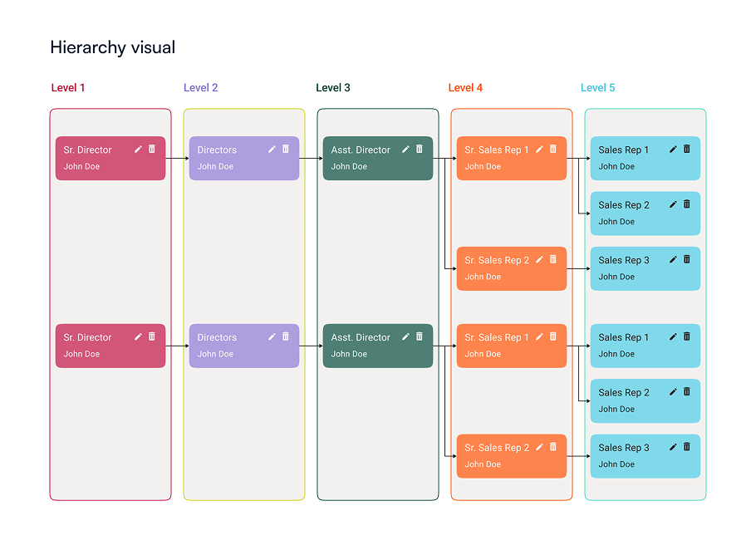Delete the lower group's Sr. Director card
This screenshot has height=540, width=756.
pos(152,336)
